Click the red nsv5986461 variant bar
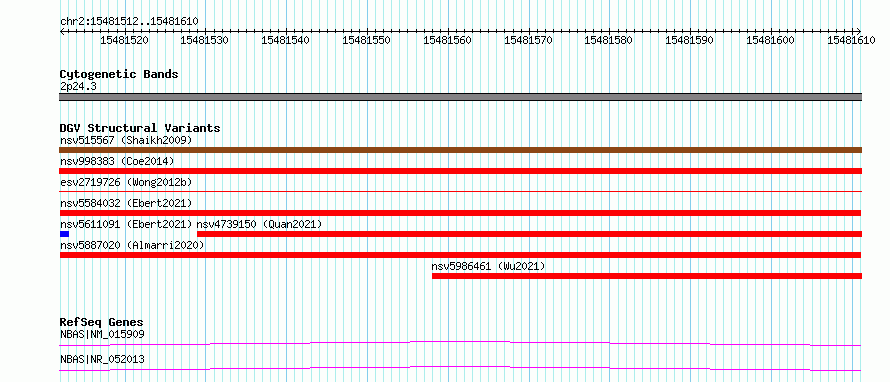 (646, 276)
